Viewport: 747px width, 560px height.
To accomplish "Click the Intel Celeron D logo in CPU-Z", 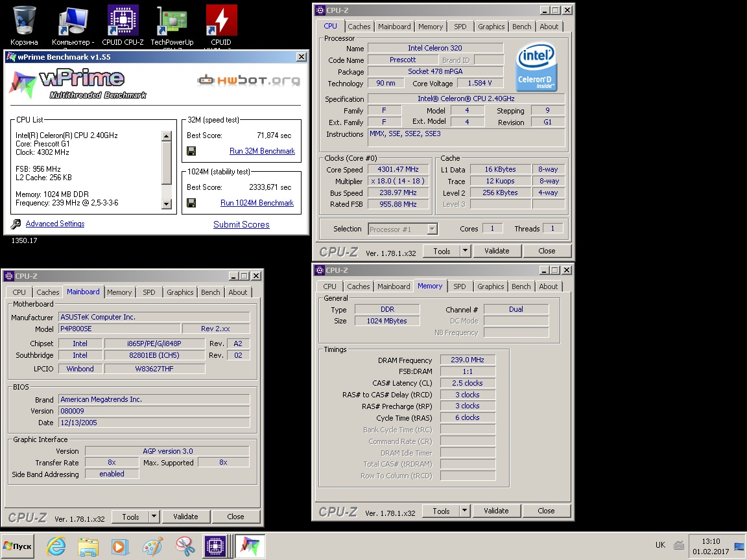I will click(x=536, y=66).
